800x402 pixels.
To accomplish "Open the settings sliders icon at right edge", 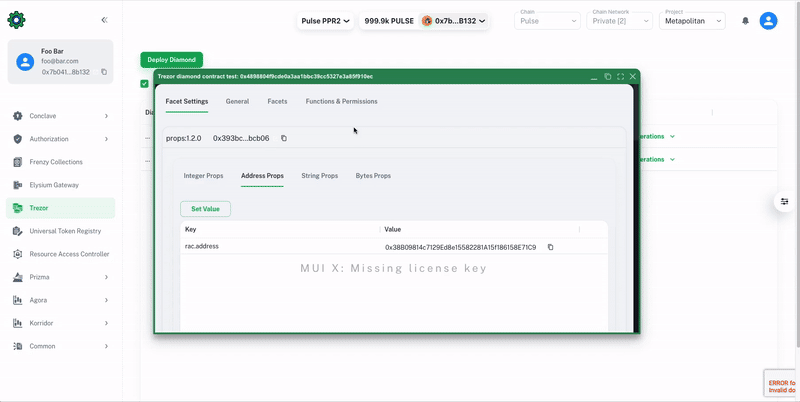I will pos(785,202).
